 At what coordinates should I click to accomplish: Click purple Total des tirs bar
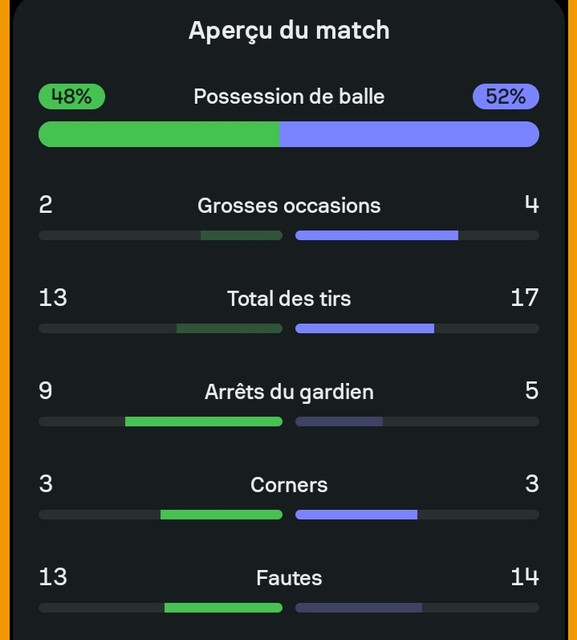[365, 329]
